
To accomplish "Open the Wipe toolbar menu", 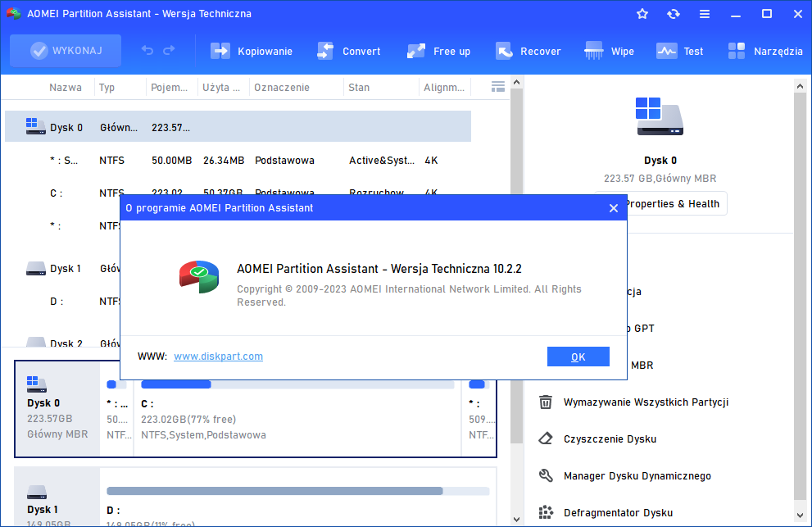I will point(609,51).
